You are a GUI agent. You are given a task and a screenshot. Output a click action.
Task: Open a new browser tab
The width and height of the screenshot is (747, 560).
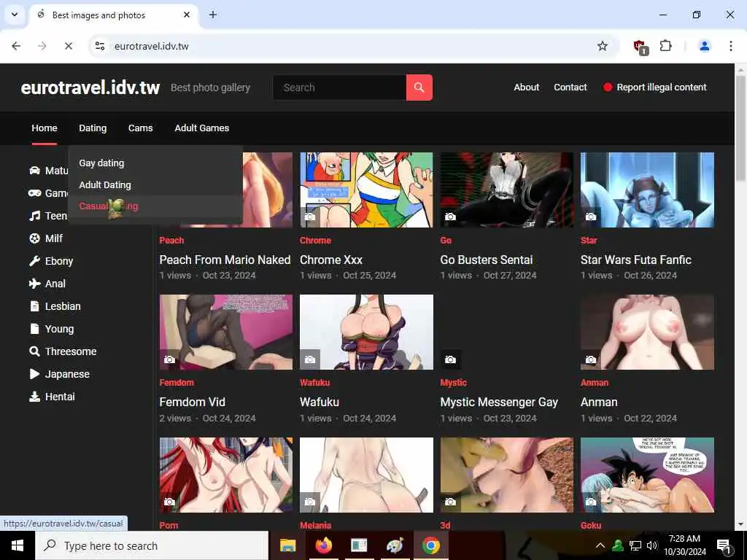(x=213, y=15)
